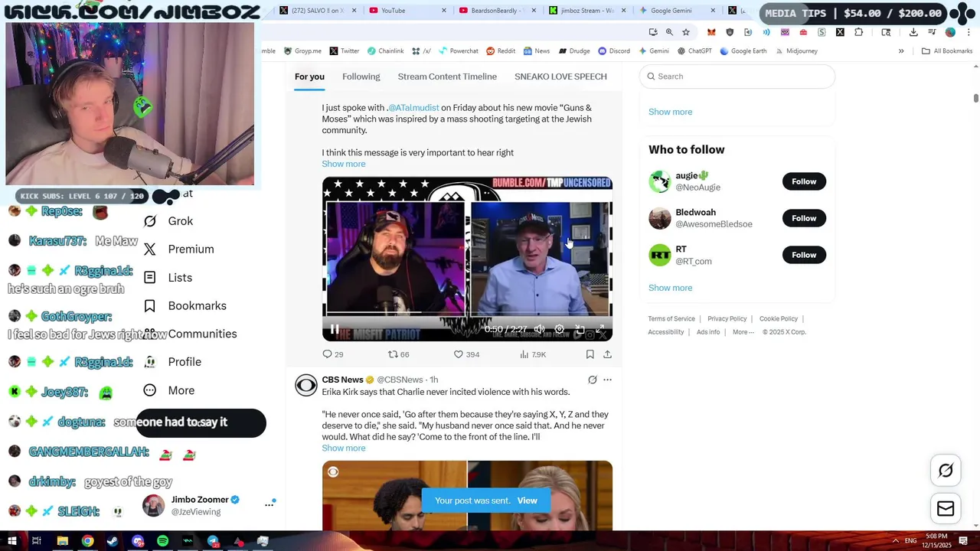Open Premium in the X sidebar
Screen dimensions: 980x551
click(x=179, y=249)
